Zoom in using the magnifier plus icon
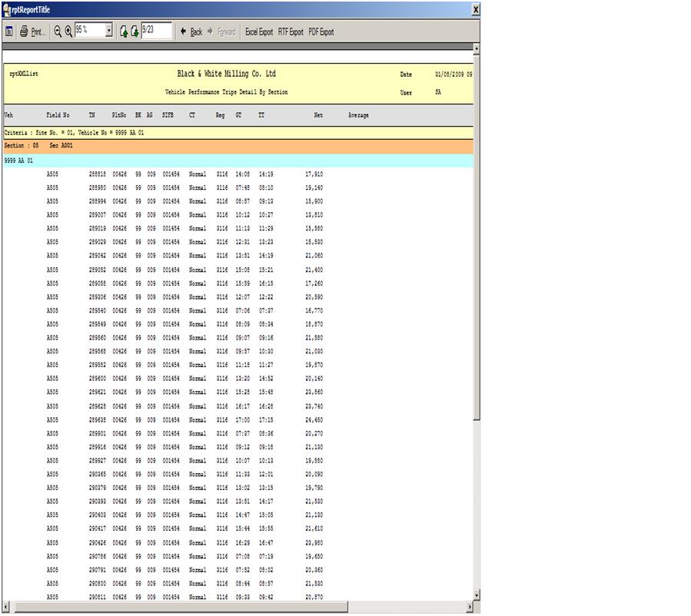The height and width of the screenshot is (616, 691). (68, 31)
